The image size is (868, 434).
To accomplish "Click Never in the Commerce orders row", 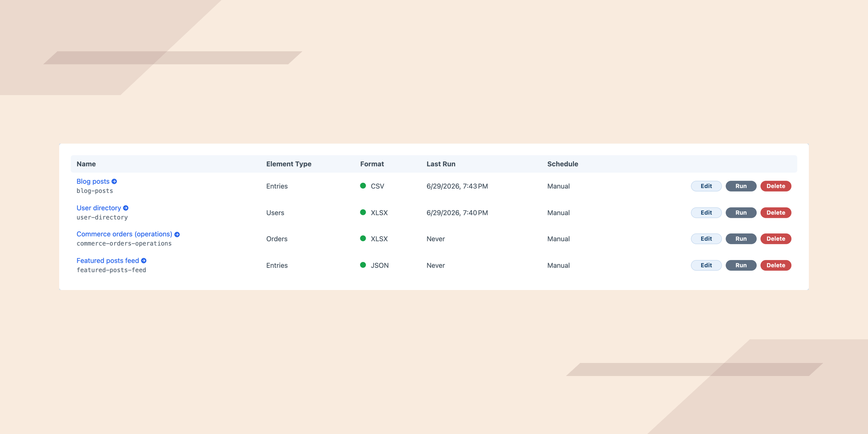I will tap(436, 239).
